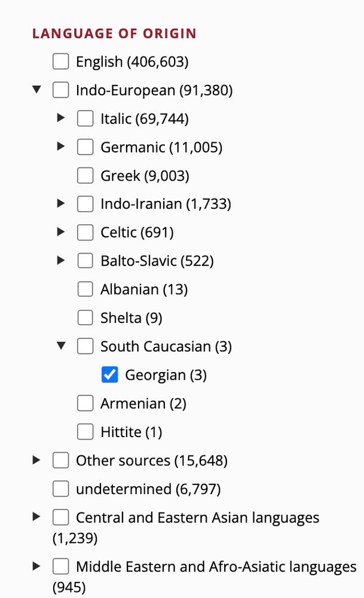Check the undetermined languages checkbox
The height and width of the screenshot is (598, 364).
(x=60, y=488)
